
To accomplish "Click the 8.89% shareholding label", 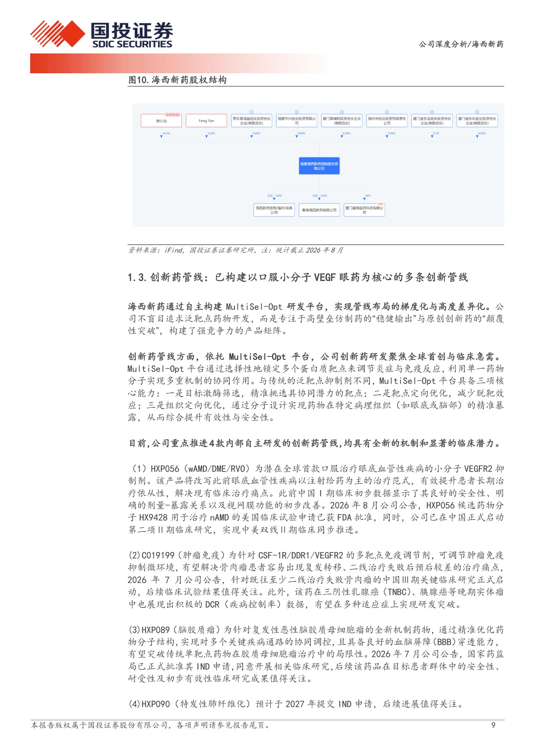I will pos(301,134).
